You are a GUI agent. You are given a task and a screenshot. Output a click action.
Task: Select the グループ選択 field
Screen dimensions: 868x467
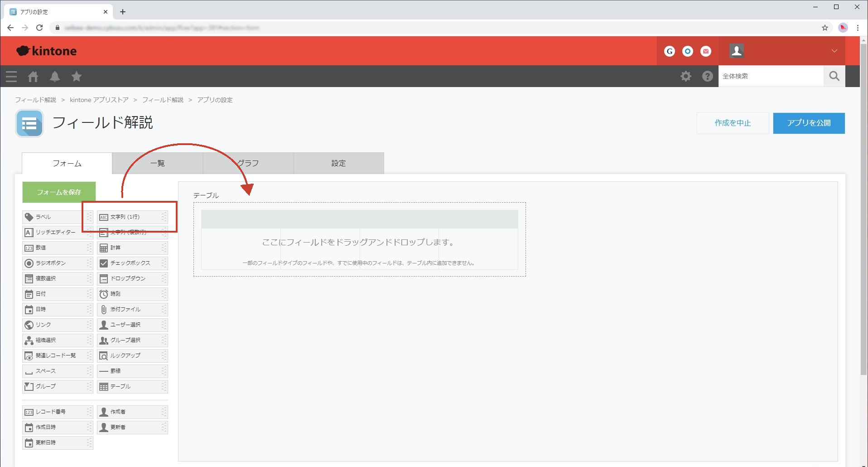(x=132, y=340)
